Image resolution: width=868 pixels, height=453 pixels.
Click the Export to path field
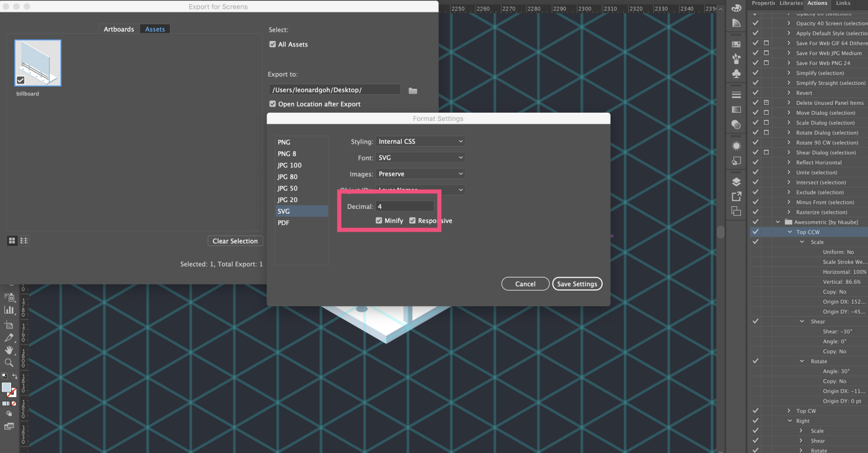[x=335, y=90]
